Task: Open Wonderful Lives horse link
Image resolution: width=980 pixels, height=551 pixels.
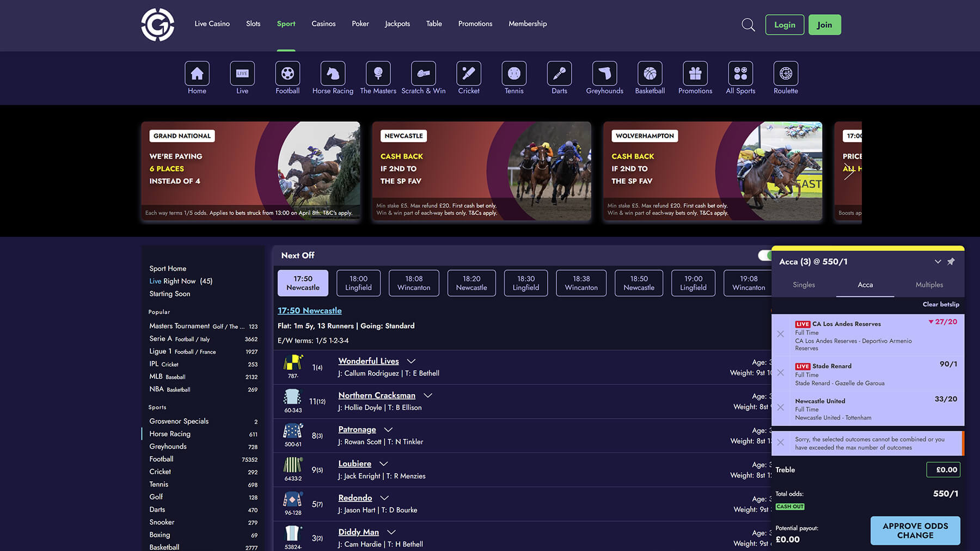Action: (x=369, y=361)
